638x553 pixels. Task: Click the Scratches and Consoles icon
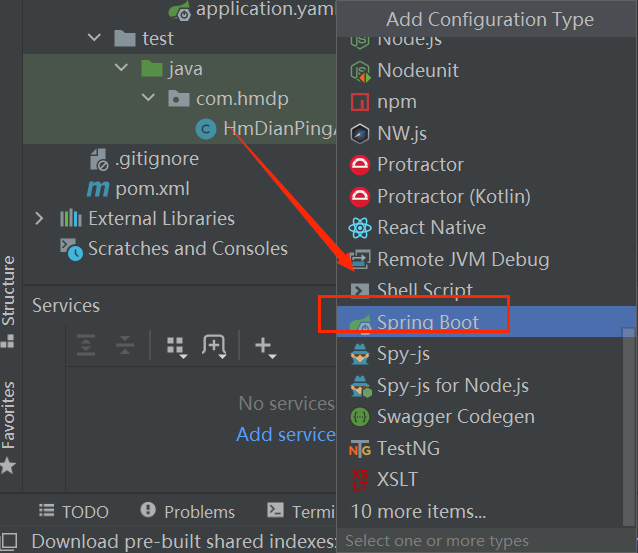(x=71, y=249)
